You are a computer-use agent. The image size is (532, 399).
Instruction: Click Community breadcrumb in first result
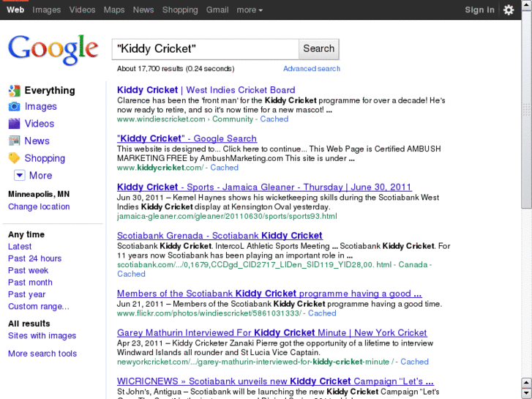point(233,119)
